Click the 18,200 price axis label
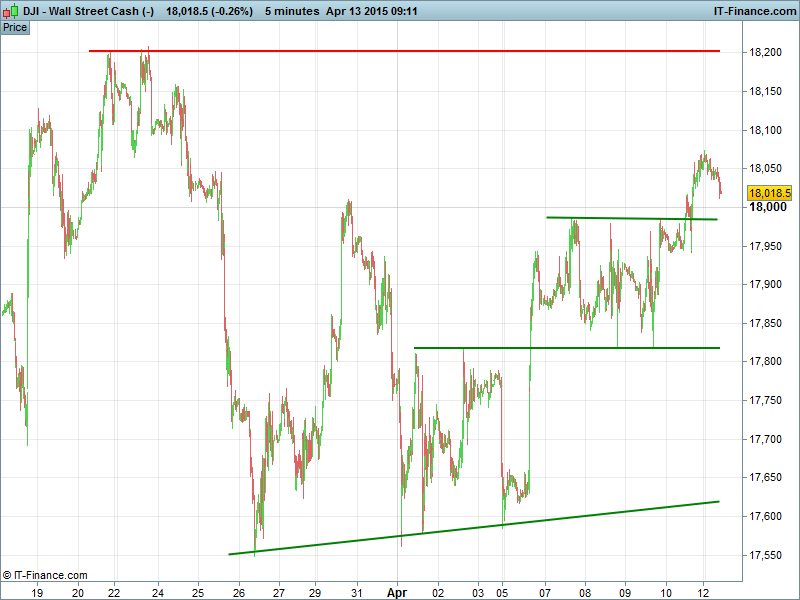Viewport: 800px width, 600px height. pos(765,52)
